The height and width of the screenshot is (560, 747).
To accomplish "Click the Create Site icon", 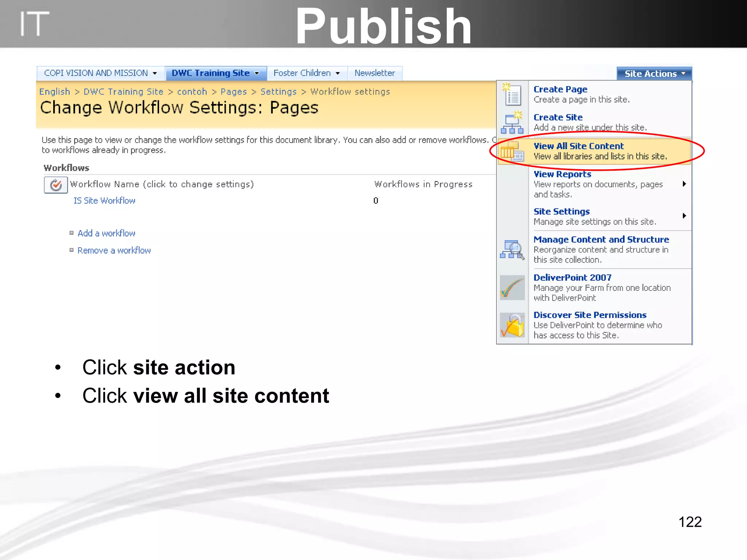I will click(512, 122).
